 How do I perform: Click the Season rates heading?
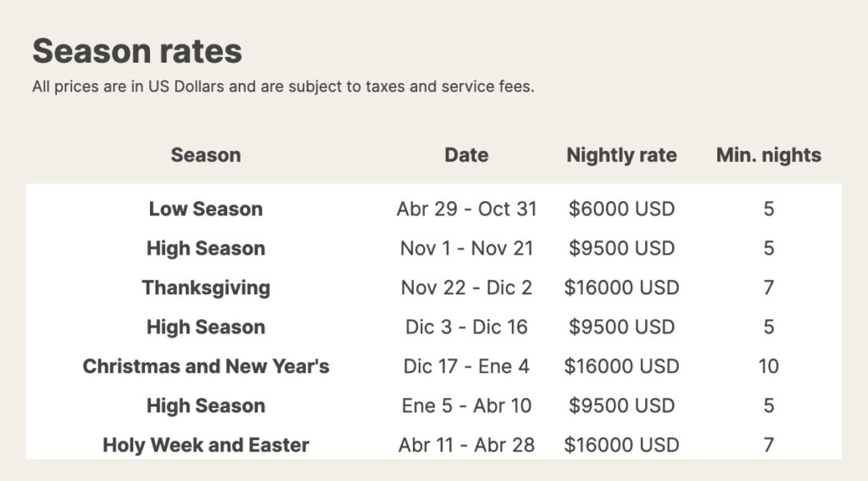pos(137,51)
